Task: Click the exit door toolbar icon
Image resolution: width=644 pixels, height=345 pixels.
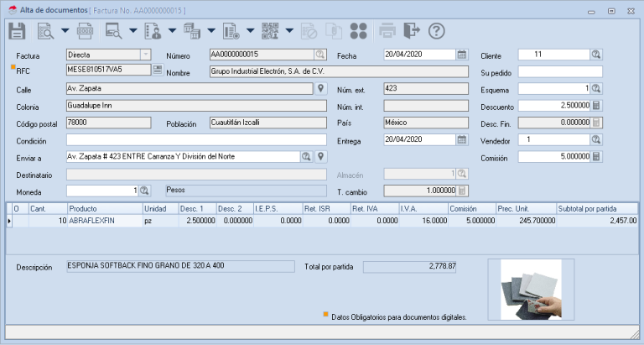Action: click(x=412, y=31)
